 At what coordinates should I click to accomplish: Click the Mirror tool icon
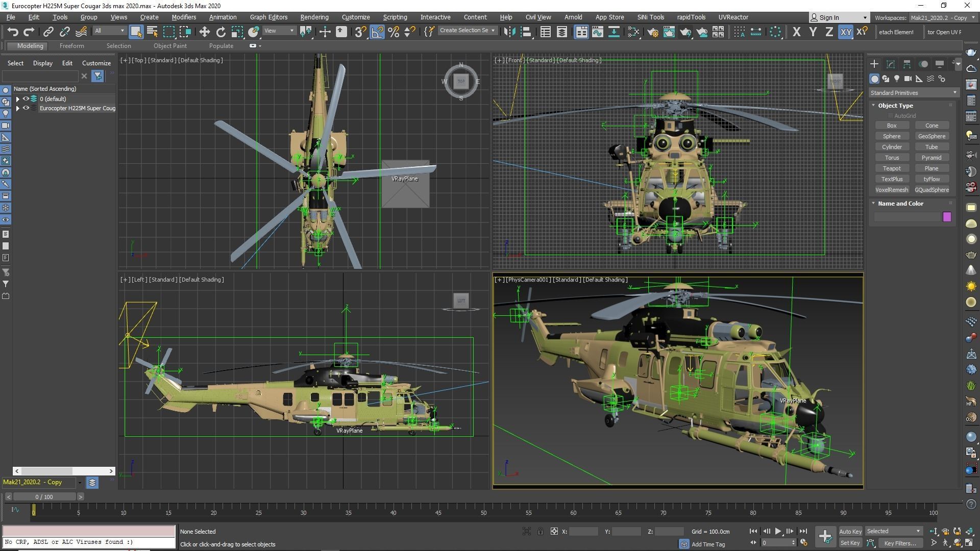click(509, 32)
